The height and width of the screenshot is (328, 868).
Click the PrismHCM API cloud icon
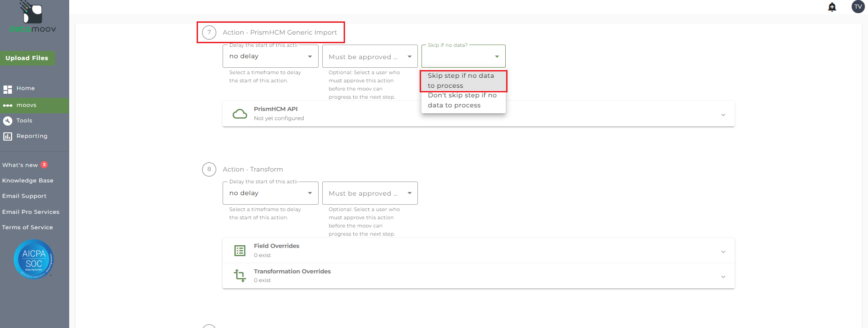click(240, 114)
